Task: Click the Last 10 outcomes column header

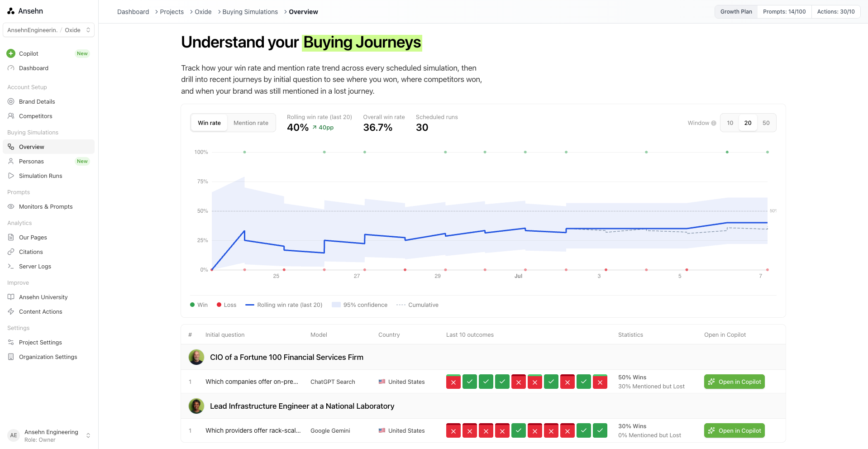Action: (x=470, y=334)
